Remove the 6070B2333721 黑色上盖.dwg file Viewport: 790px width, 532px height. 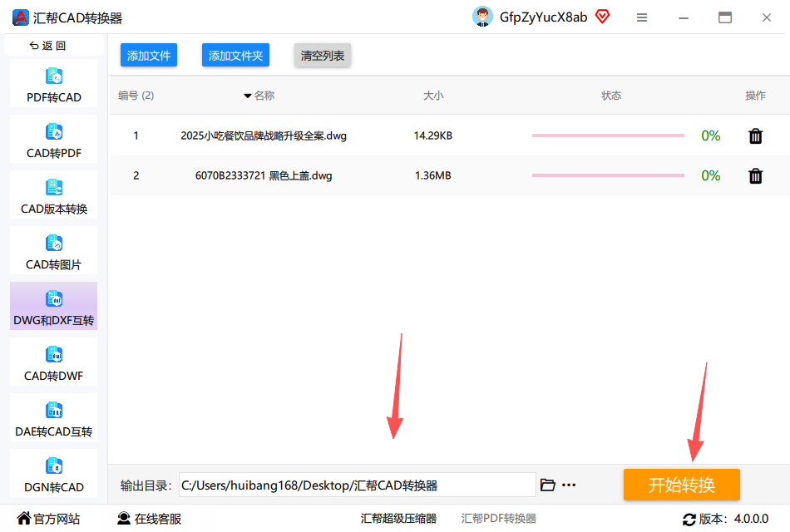click(x=755, y=176)
